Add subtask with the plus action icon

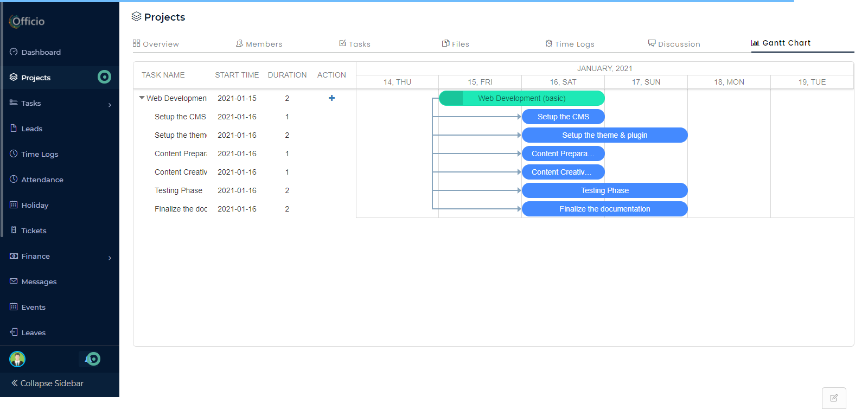331,98
